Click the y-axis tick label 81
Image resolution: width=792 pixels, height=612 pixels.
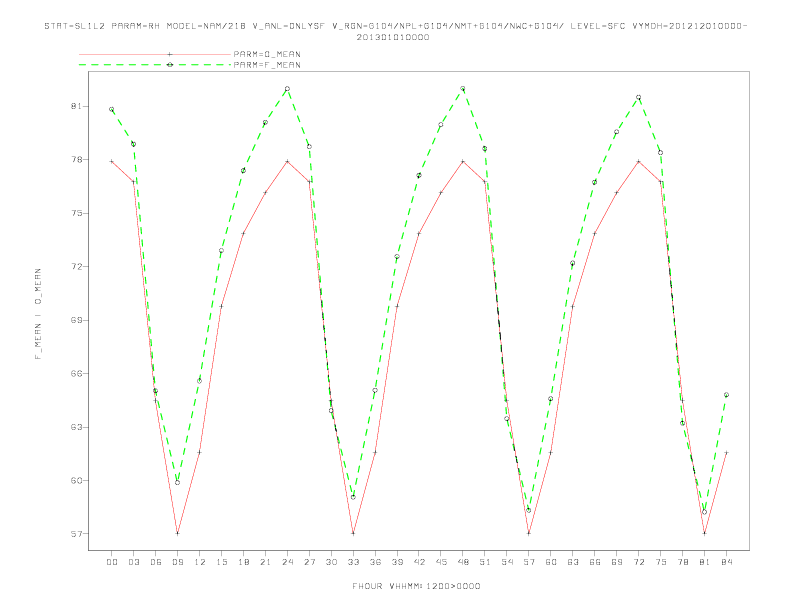[76, 107]
